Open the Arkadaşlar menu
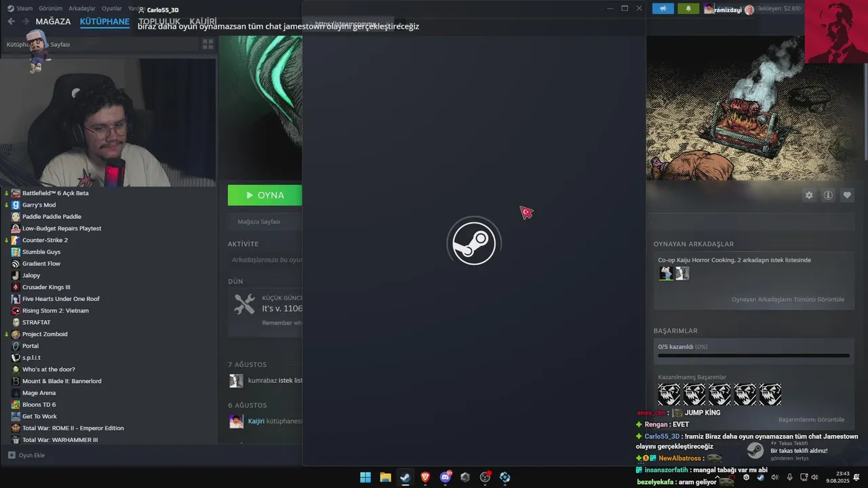868x488 pixels. [82, 9]
